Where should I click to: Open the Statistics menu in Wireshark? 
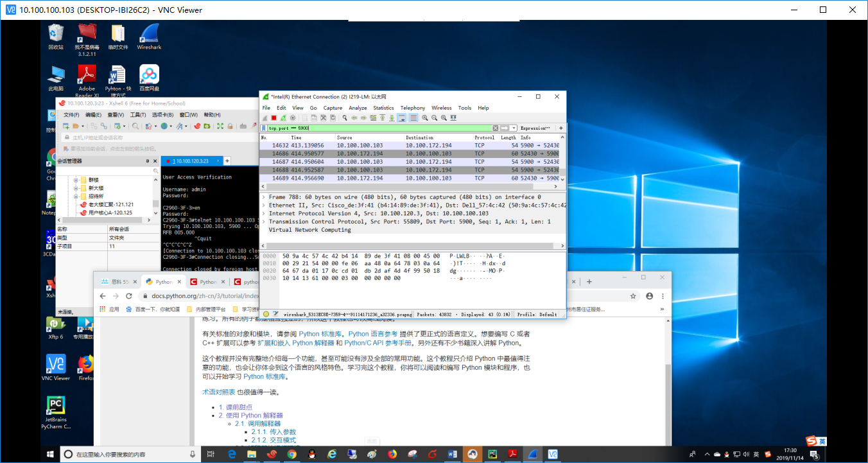coord(383,107)
